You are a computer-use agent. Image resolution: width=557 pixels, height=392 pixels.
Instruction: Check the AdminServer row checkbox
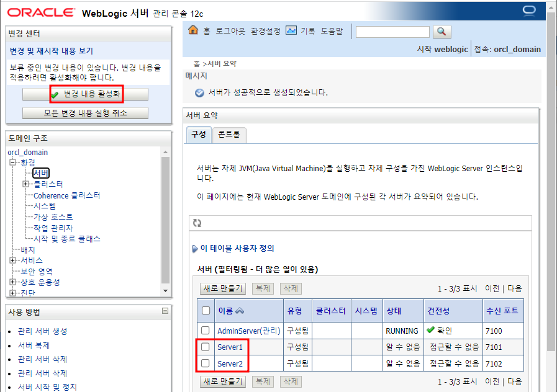pos(206,330)
